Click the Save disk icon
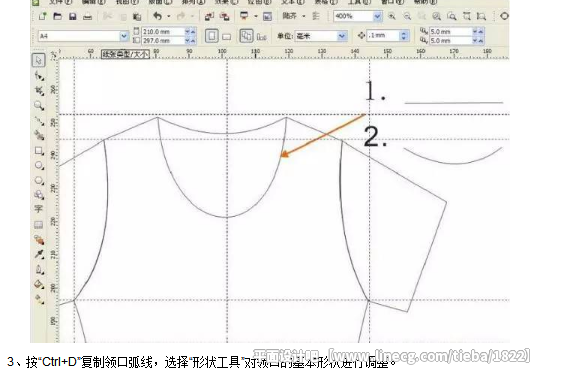571x375 pixels. tap(72, 16)
